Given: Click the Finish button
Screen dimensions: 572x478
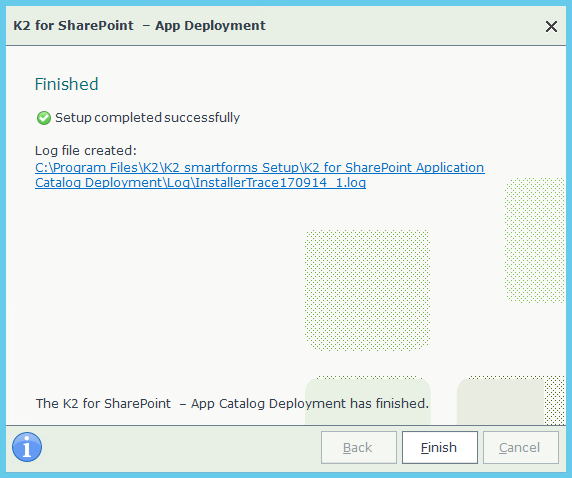Looking at the screenshot, I should 440,447.
